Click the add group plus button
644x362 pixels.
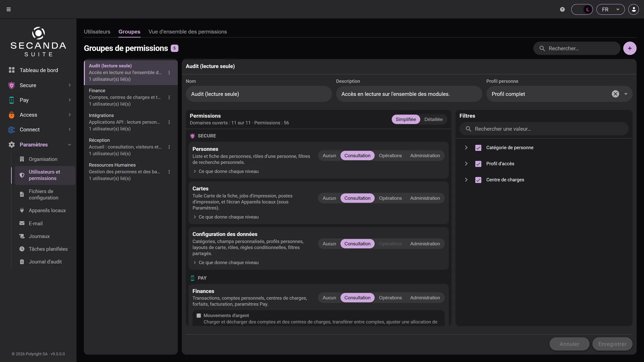[x=630, y=48]
